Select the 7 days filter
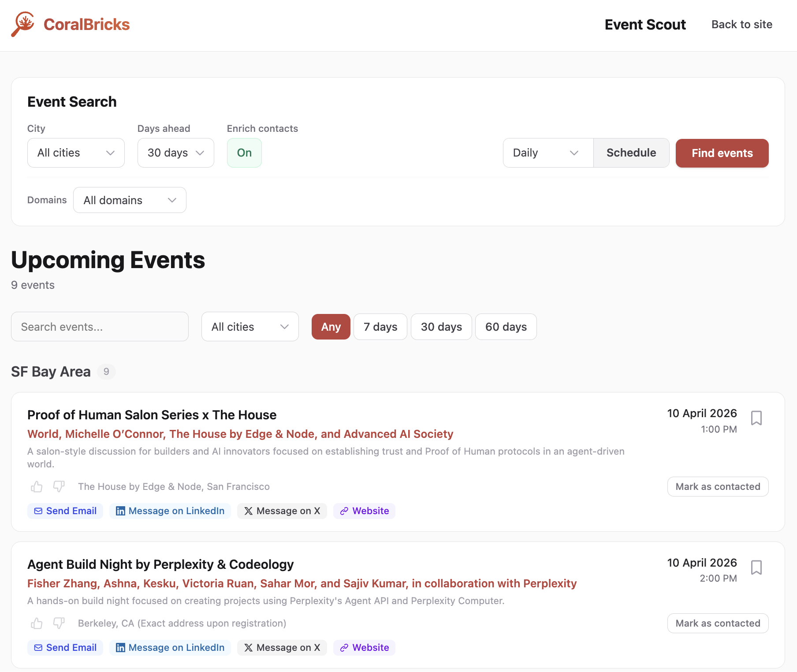Viewport: 797px width, 672px height. (x=380, y=327)
